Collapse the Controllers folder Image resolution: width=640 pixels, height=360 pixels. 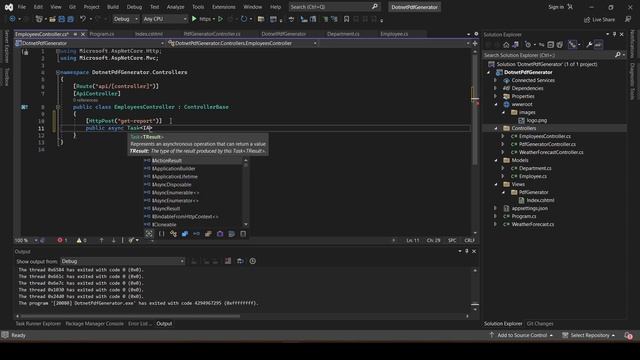(x=496, y=128)
